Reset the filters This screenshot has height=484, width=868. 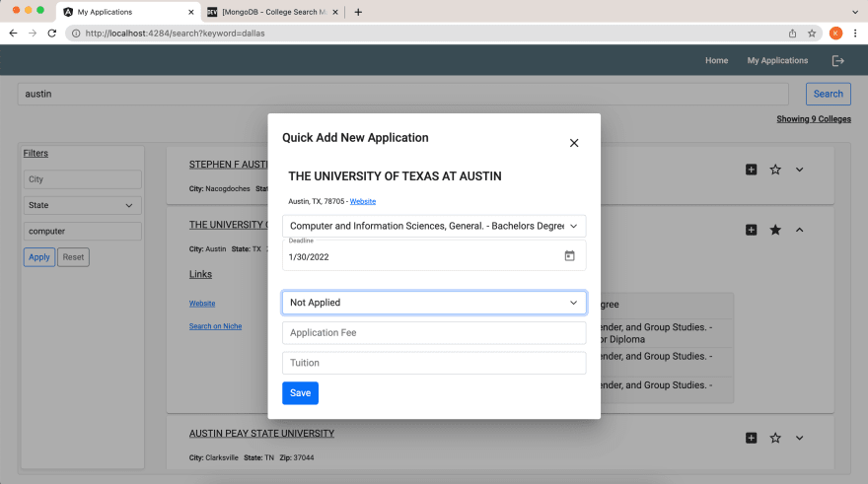tap(73, 257)
